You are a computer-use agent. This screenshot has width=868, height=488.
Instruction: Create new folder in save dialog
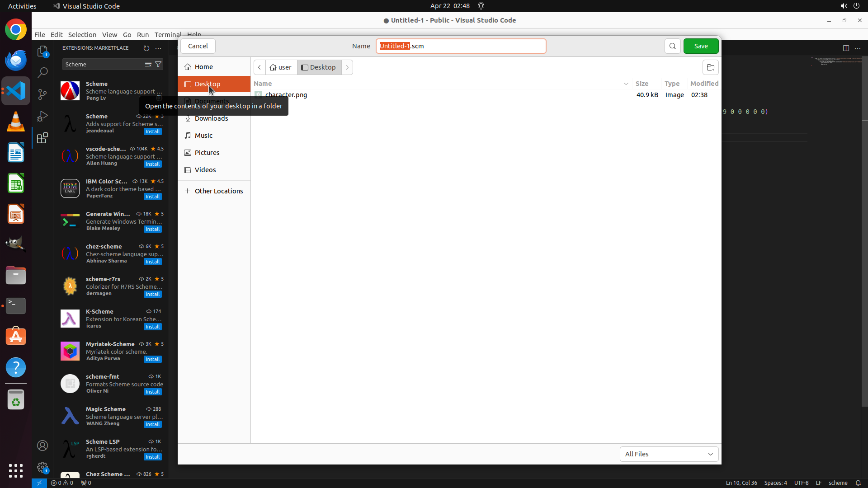(710, 67)
